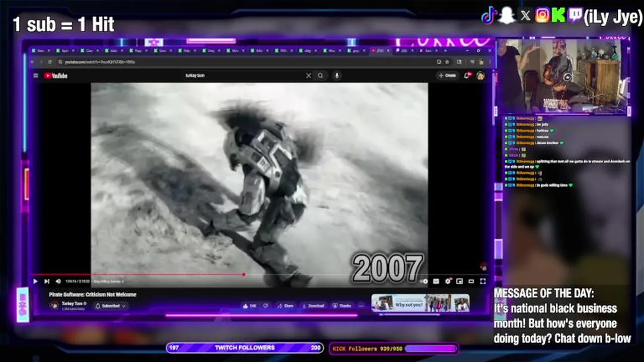The image size is (644, 362).
Task: Click Twitch icon in overlay
Action: coord(575,16)
